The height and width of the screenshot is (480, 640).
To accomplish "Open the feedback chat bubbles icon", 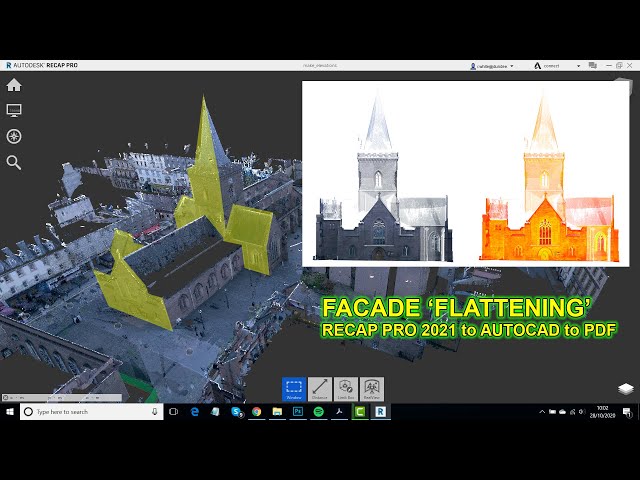I will (x=593, y=66).
